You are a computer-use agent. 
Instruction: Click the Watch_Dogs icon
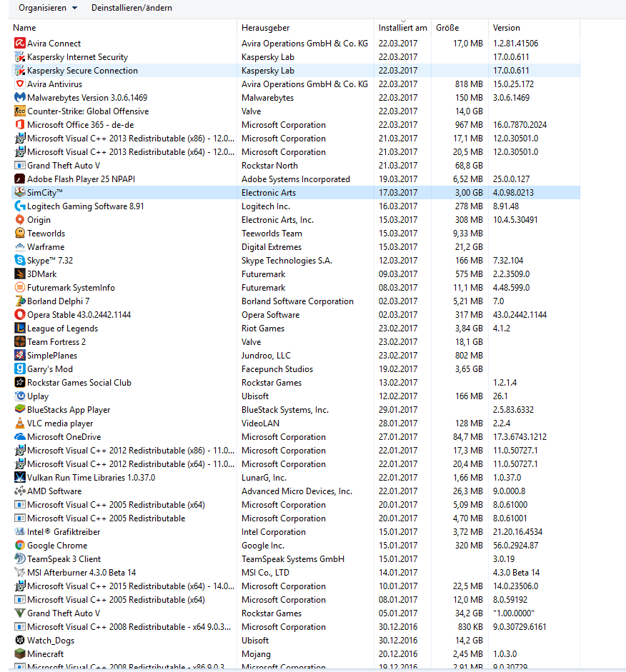(20, 641)
